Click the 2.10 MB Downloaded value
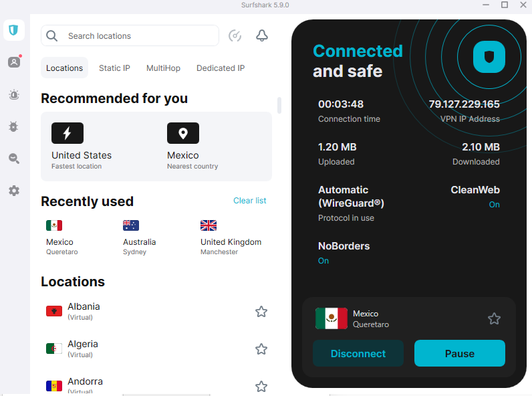This screenshot has height=396, width=532. coord(481,146)
